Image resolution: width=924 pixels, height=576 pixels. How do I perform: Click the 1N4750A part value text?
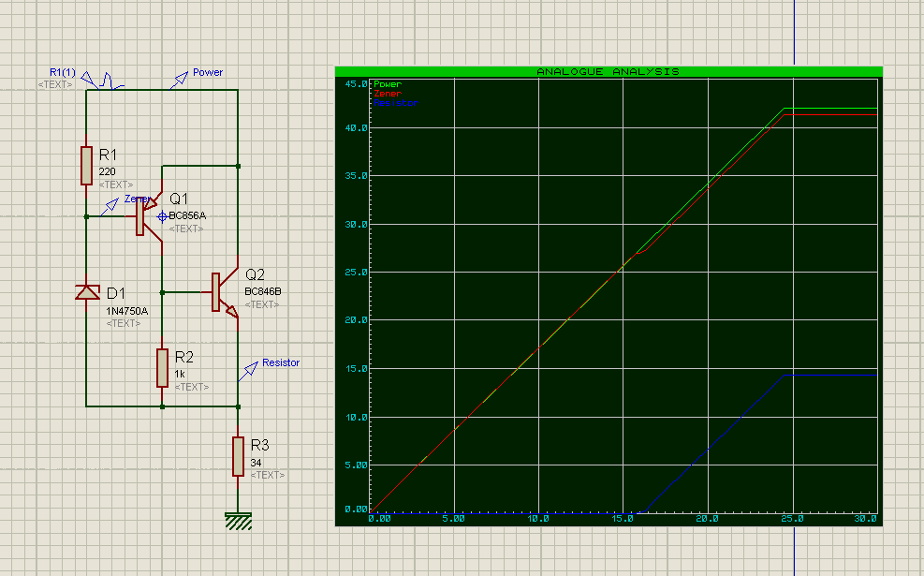coord(126,311)
